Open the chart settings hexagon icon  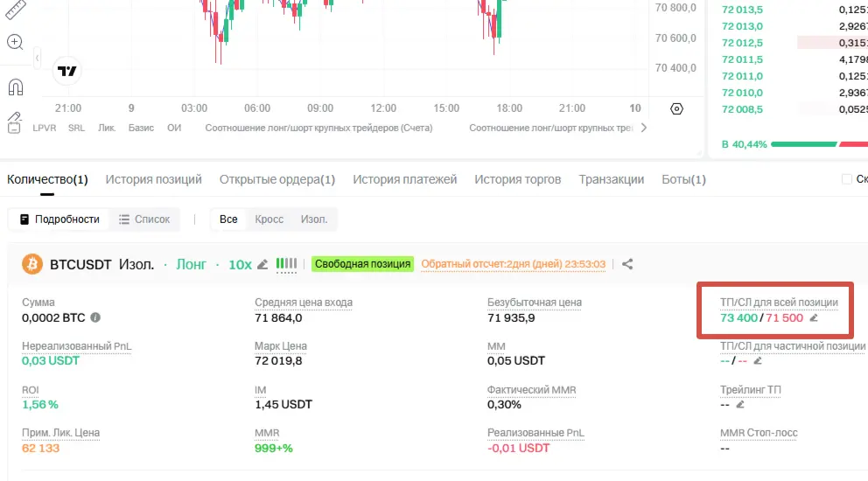point(676,109)
